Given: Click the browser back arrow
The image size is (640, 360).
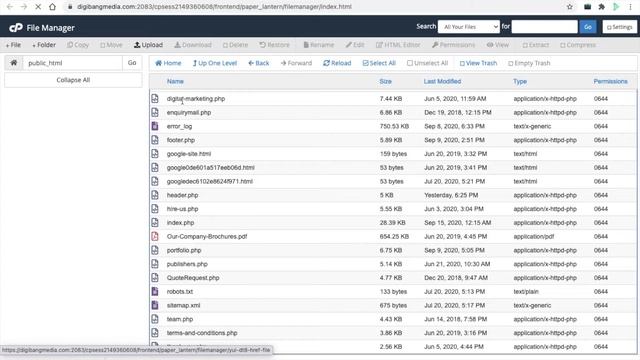Looking at the screenshot, I should pyautogui.click(x=10, y=7).
